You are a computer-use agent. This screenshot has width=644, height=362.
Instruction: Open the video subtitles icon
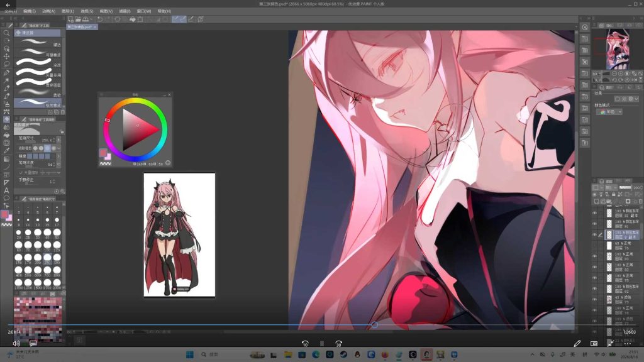(33, 343)
